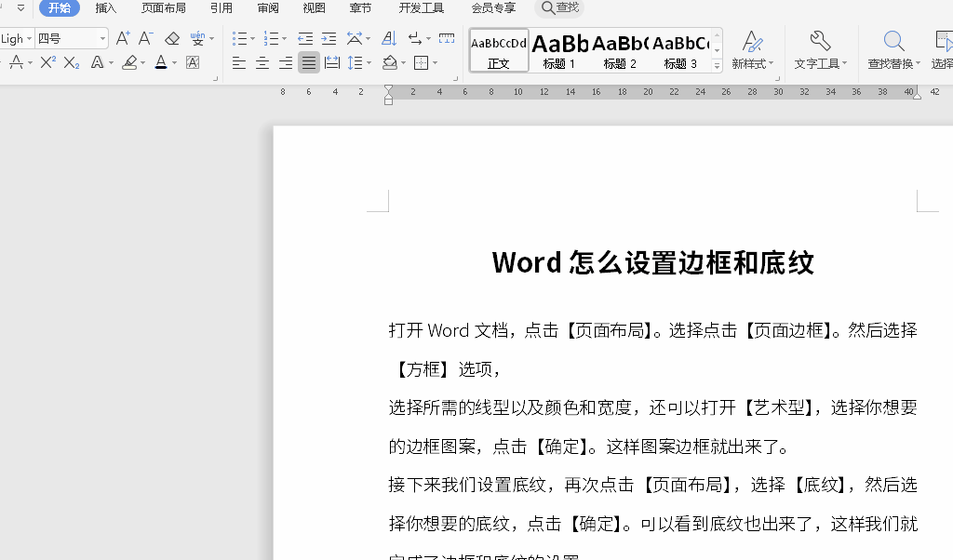Decrease paragraph indent
This screenshot has height=560, width=953.
click(305, 39)
